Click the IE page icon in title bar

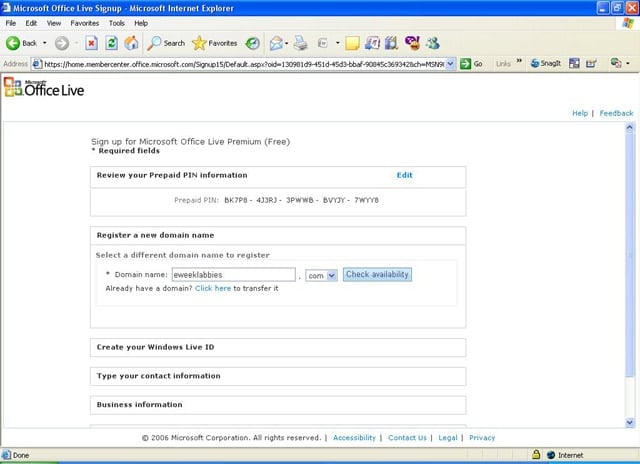coord(6,7)
